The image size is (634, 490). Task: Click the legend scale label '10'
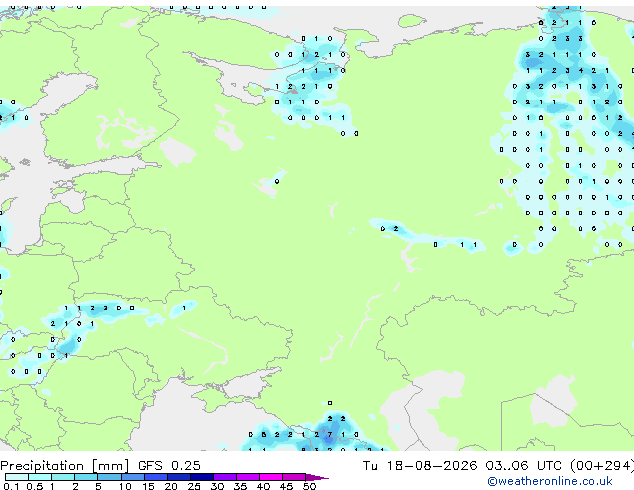pyautogui.click(x=125, y=486)
